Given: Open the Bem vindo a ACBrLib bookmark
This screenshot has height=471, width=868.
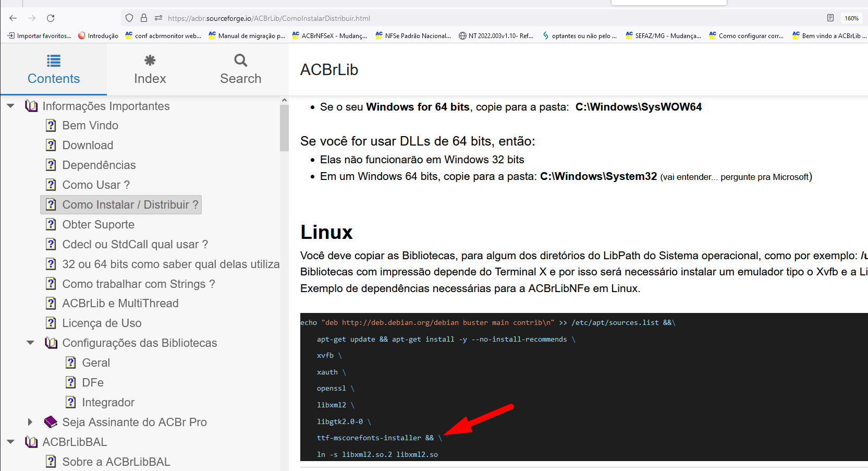Looking at the screenshot, I should tap(829, 35).
